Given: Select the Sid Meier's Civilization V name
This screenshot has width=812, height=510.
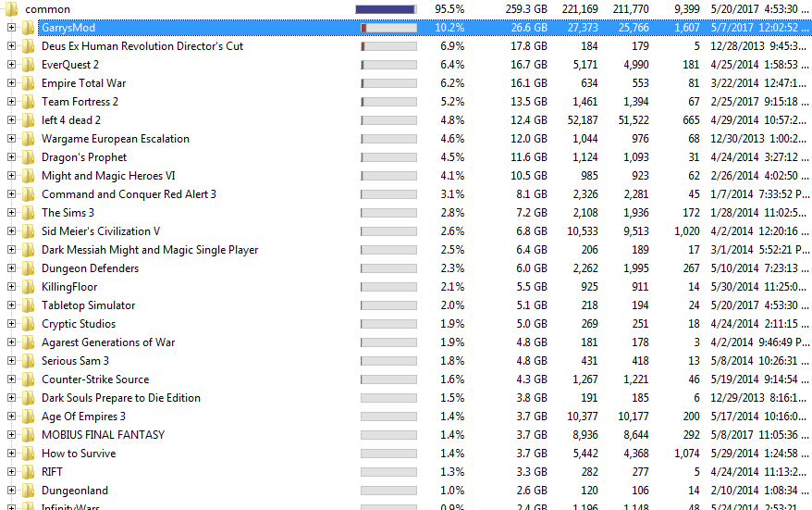Looking at the screenshot, I should tap(101, 231).
